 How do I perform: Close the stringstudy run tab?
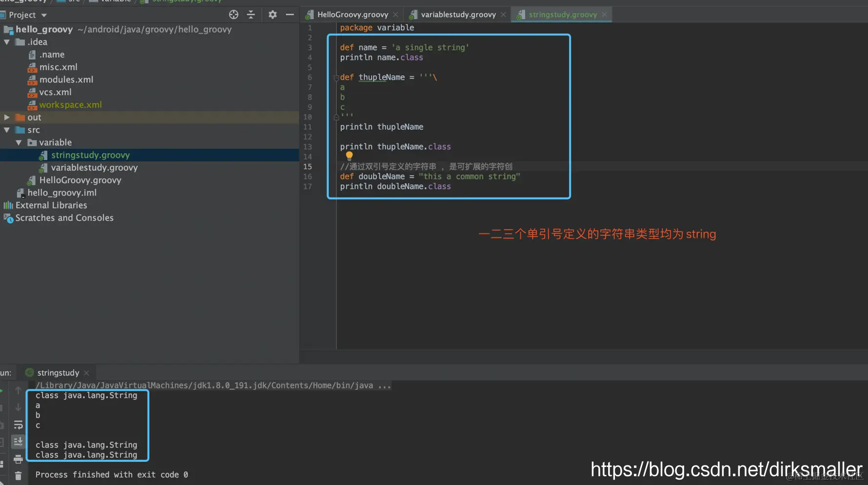click(x=86, y=373)
